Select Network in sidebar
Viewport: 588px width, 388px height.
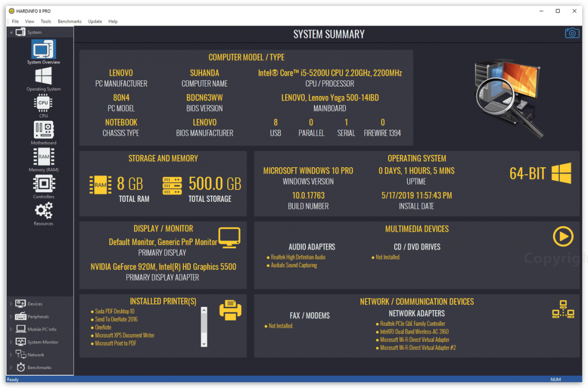[30, 355]
